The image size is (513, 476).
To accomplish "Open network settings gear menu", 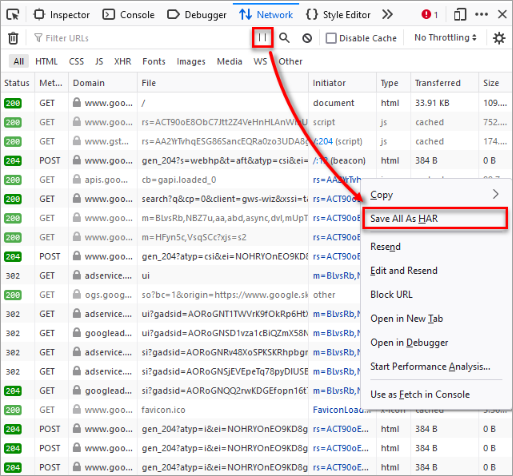I will pos(499,38).
